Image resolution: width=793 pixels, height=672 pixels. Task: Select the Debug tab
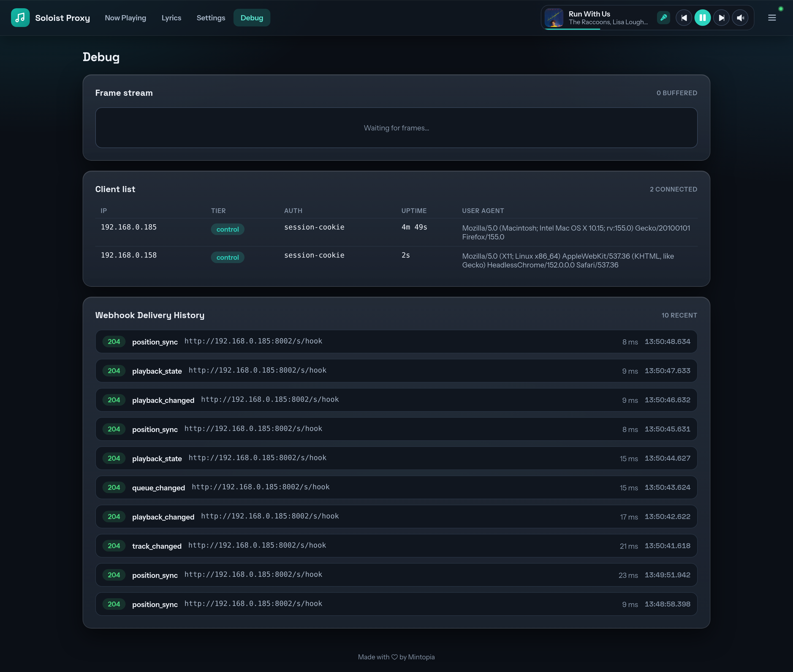(252, 18)
